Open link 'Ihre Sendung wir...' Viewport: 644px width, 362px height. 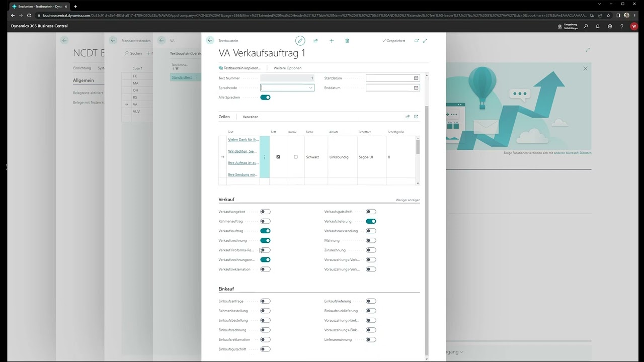pyautogui.click(x=243, y=174)
